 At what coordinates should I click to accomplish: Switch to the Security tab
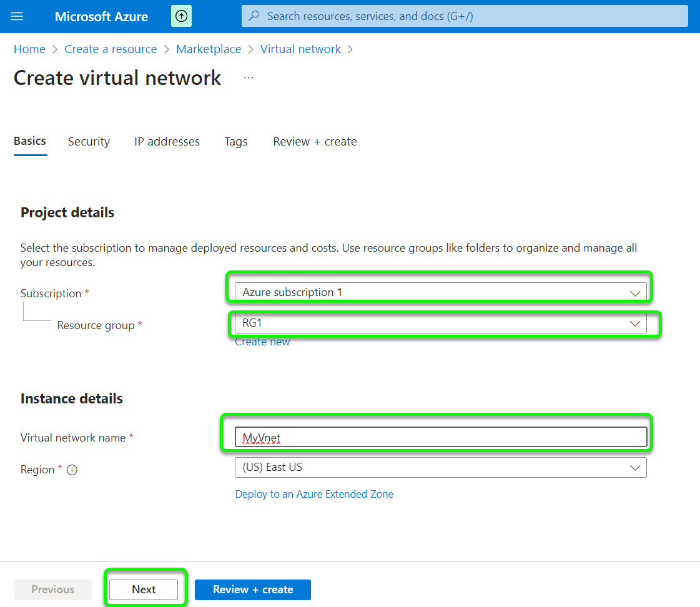coord(89,142)
